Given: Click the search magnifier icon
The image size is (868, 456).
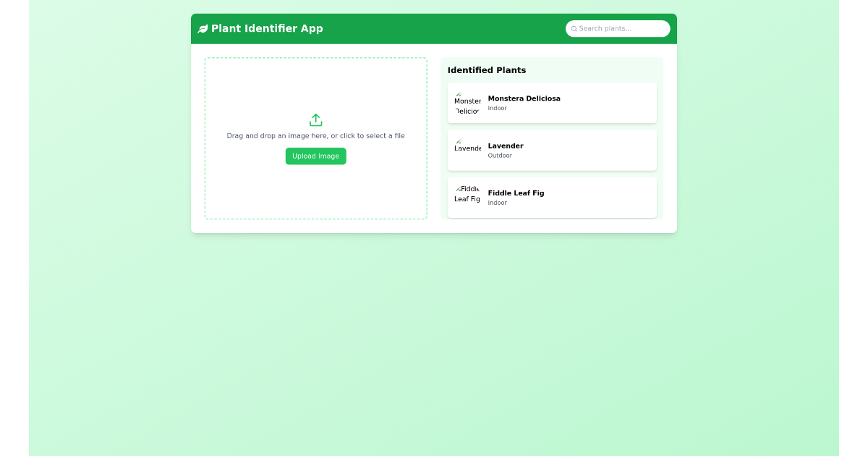Looking at the screenshot, I should tap(574, 28).
